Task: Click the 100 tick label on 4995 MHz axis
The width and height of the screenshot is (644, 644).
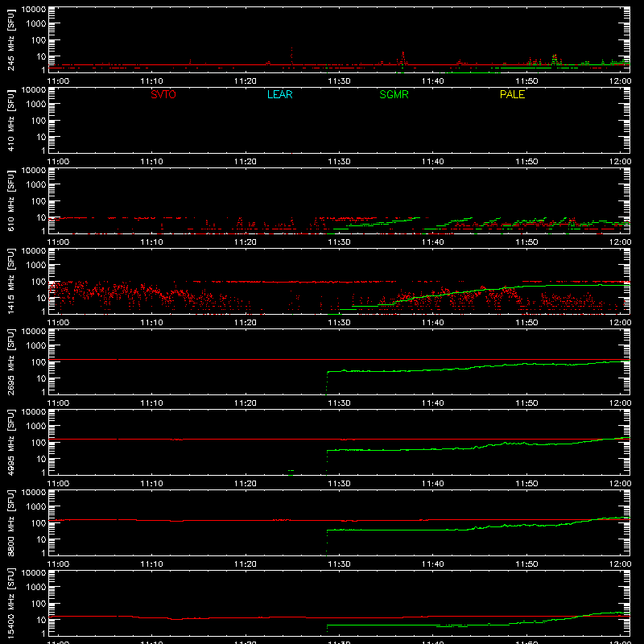Action: pyautogui.click(x=39, y=443)
